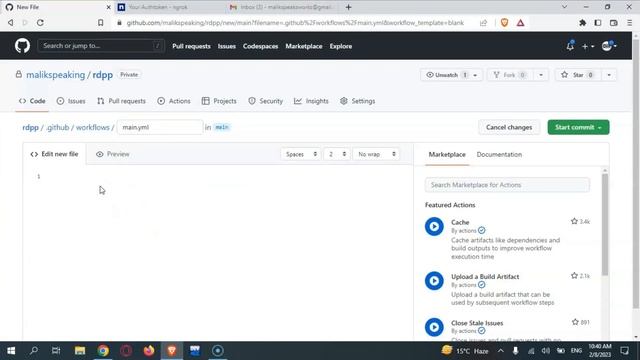
Task: Toggle the browser sidebar panel icon
Action: point(598,23)
